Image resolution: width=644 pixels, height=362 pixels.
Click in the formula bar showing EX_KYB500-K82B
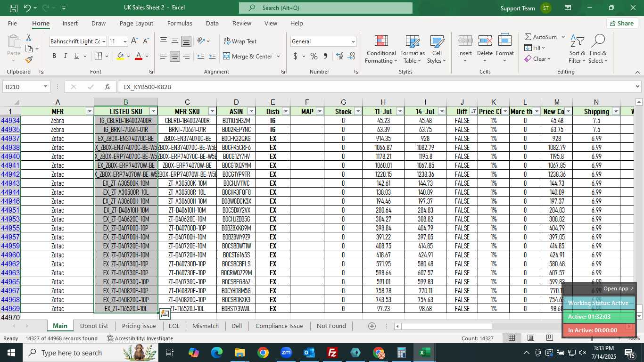[376, 87]
